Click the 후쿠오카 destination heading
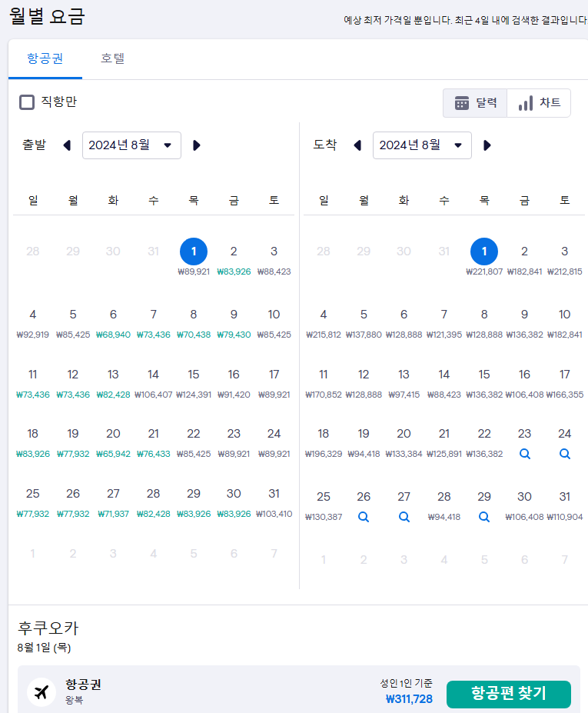Viewport: 588px width, 713px height. (48, 628)
